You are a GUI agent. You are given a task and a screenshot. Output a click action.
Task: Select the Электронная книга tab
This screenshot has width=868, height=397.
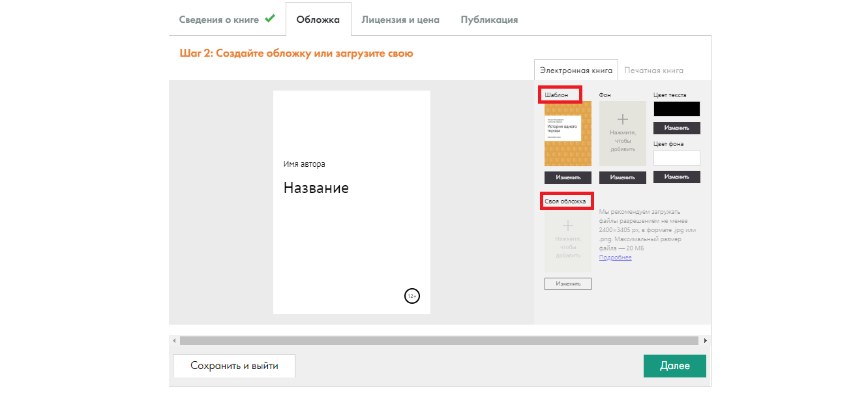576,70
